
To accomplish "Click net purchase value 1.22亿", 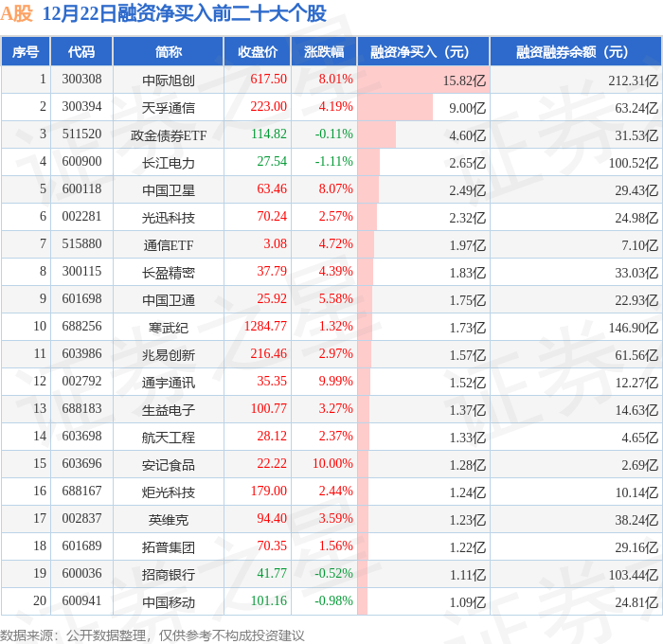I will coord(467,547).
